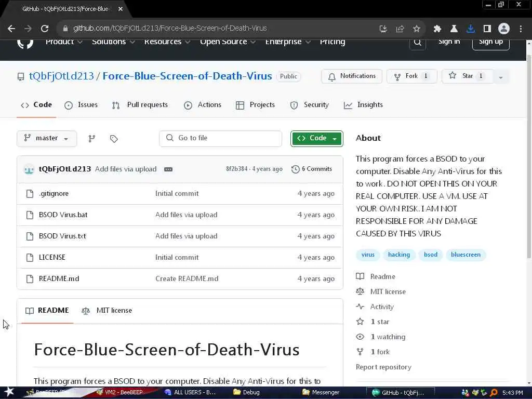532x399 pixels.
Task: Open the Chrome extensions puzzle icon
Action: point(437,29)
